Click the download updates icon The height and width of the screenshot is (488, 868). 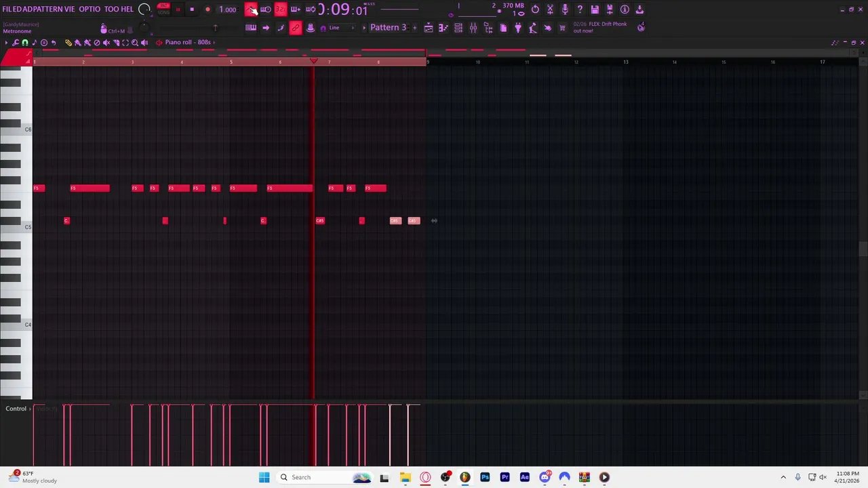coord(639,9)
